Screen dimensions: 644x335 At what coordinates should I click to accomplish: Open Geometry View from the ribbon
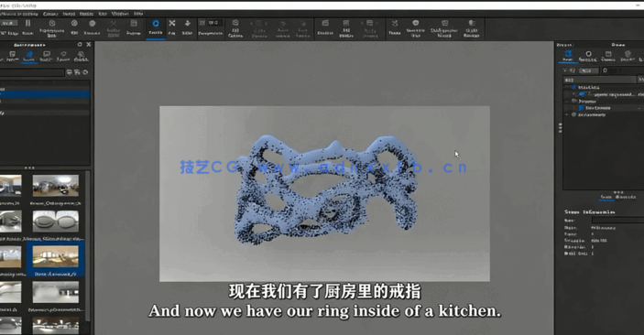(x=416, y=27)
